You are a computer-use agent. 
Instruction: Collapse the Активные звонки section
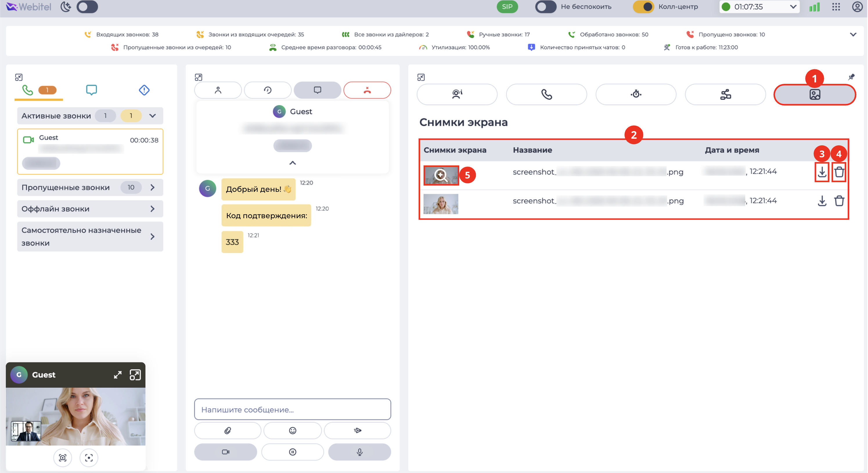[x=153, y=116]
